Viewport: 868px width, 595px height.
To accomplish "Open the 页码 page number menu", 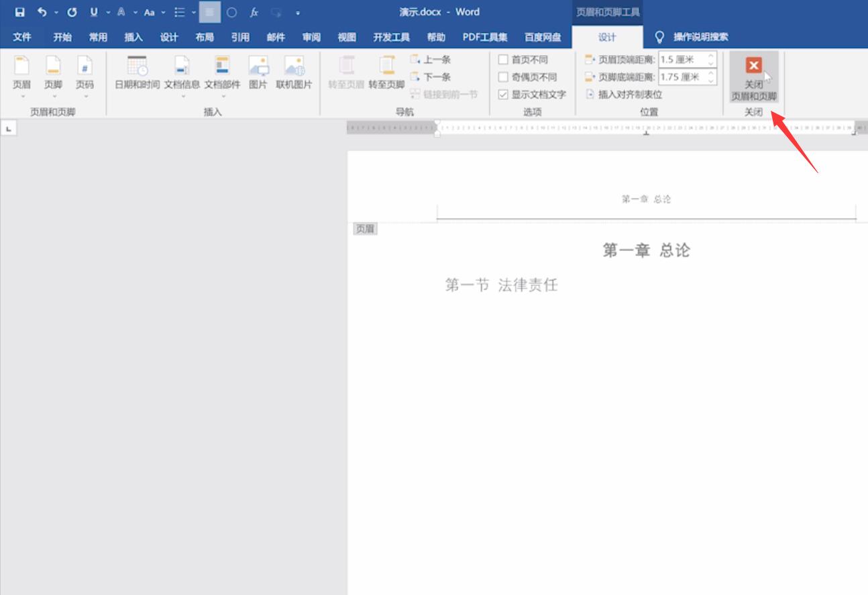I will (x=85, y=76).
